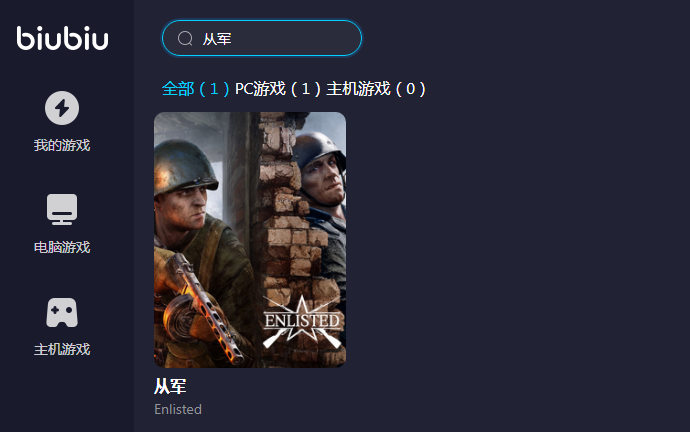
Task: Switch to the PC游戏 results tab
Action: click(278, 89)
